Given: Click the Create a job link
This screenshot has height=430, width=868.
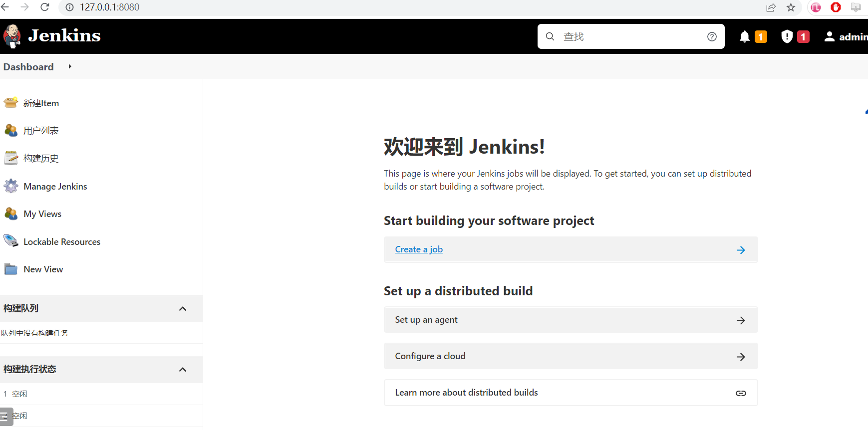Looking at the screenshot, I should pyautogui.click(x=419, y=249).
